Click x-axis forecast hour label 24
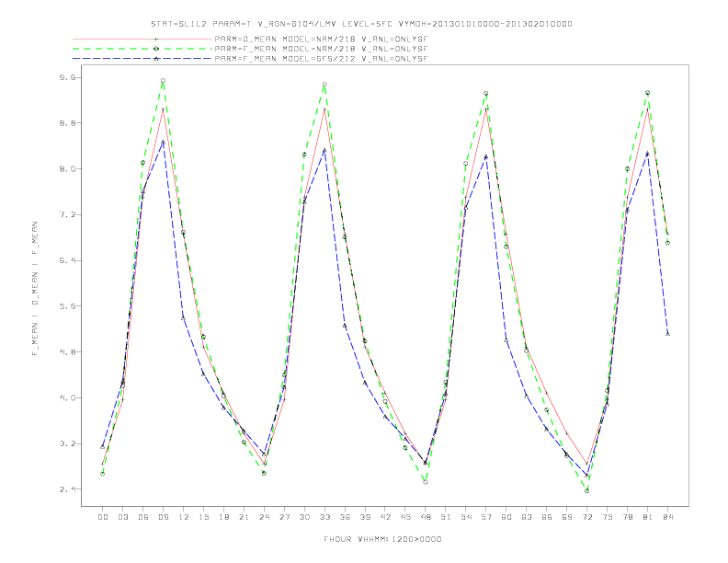The height and width of the screenshot is (563, 728). point(264,517)
